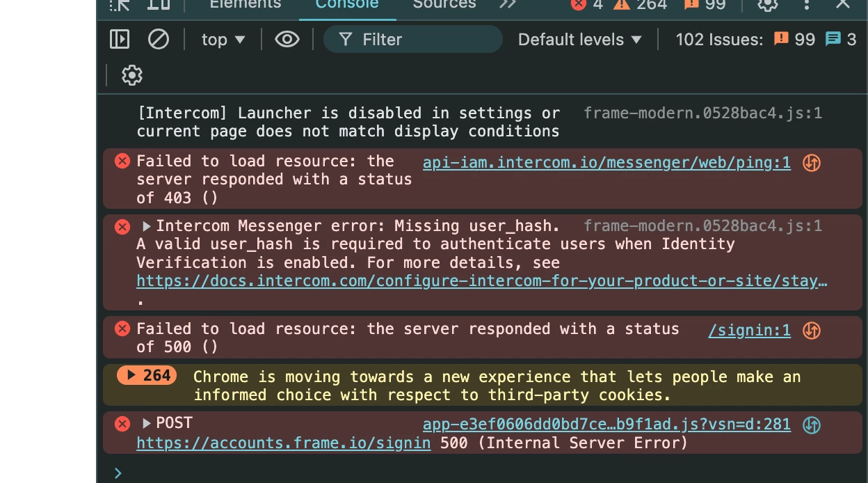Open the /signin:1 source link
Screen dimensions: 868x483
coord(749,331)
